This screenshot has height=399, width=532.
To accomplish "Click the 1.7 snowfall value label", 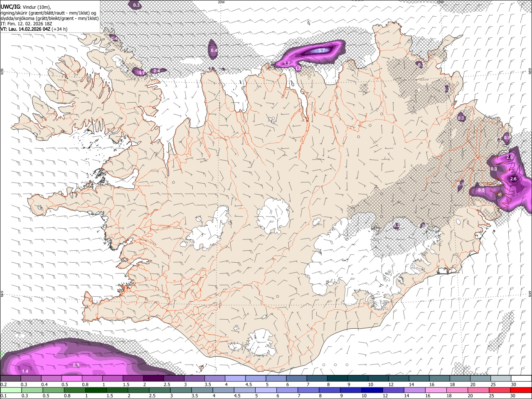I will pos(286,64).
